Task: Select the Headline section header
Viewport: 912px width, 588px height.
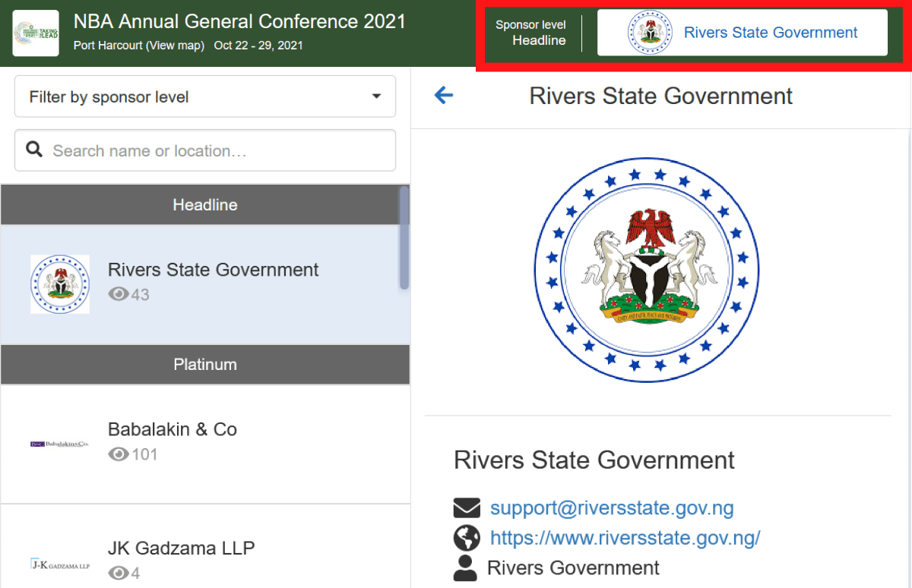Action: tap(205, 204)
